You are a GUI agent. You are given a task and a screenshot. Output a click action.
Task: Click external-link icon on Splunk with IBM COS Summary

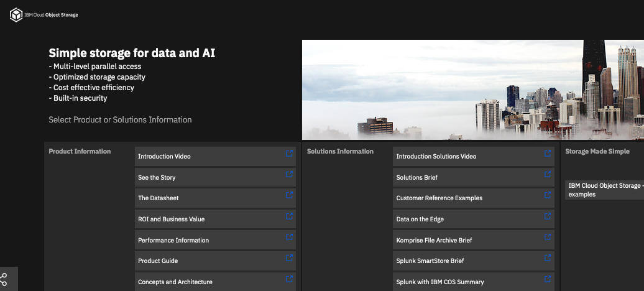[x=548, y=279]
